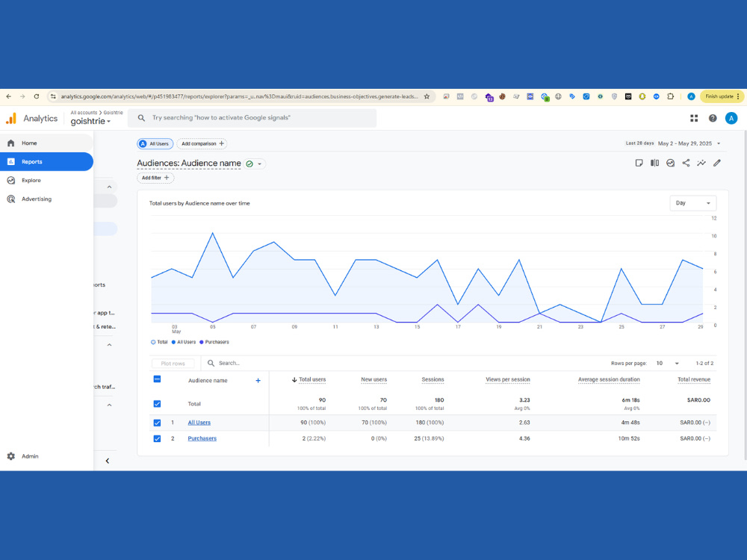The image size is (747, 560).
Task: Click the 6m 18s total duration value
Action: 630,400
